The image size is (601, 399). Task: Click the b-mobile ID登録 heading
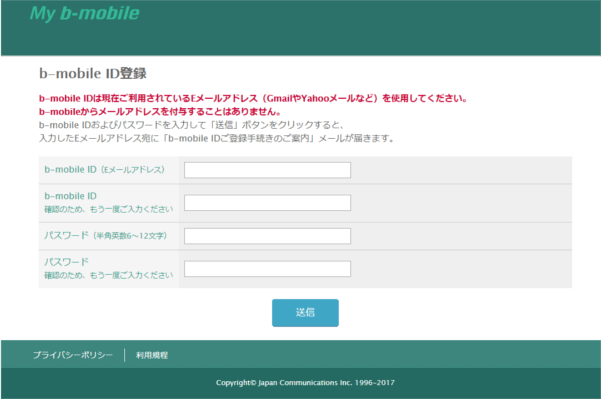[93, 73]
